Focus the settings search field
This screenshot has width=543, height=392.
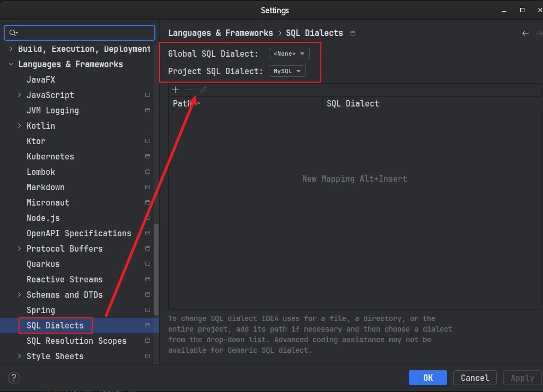[x=80, y=33]
